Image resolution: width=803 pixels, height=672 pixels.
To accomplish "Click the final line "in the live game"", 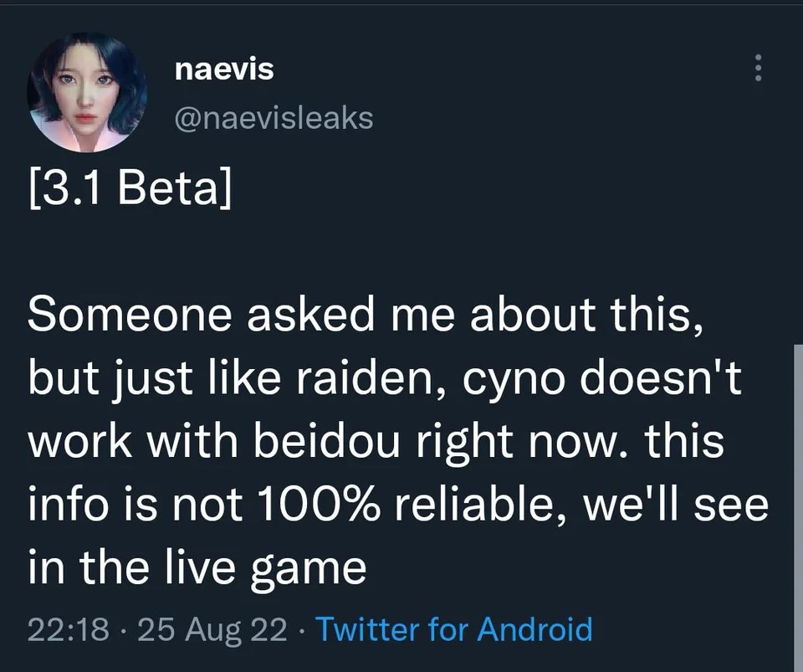I will 197,569.
